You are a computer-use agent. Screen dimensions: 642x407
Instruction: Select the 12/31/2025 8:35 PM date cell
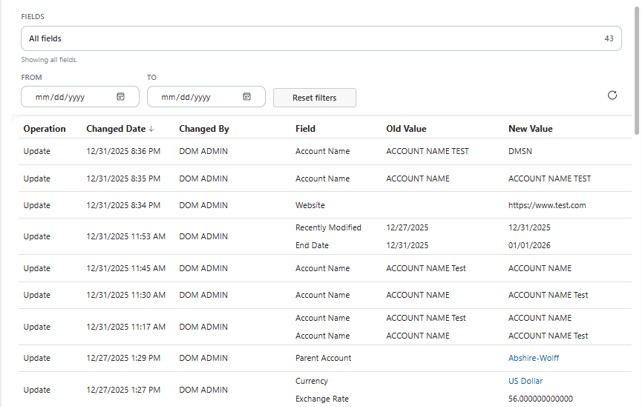pyautogui.click(x=123, y=179)
